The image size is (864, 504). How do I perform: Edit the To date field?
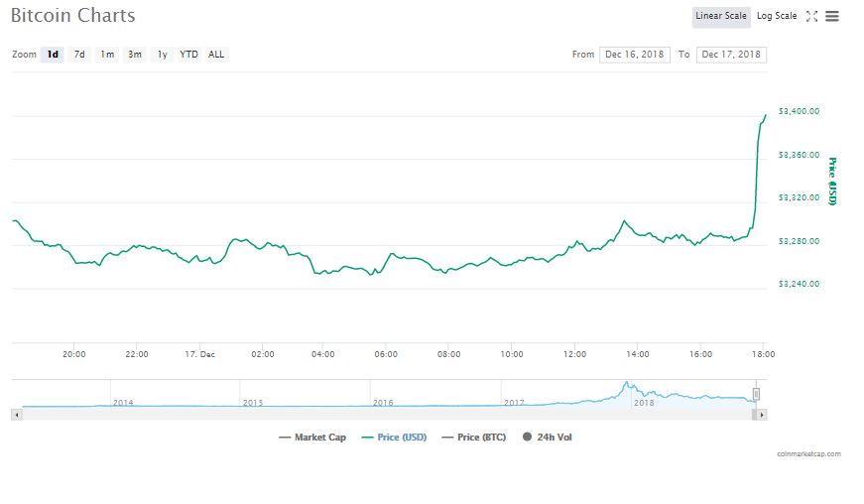[731, 55]
